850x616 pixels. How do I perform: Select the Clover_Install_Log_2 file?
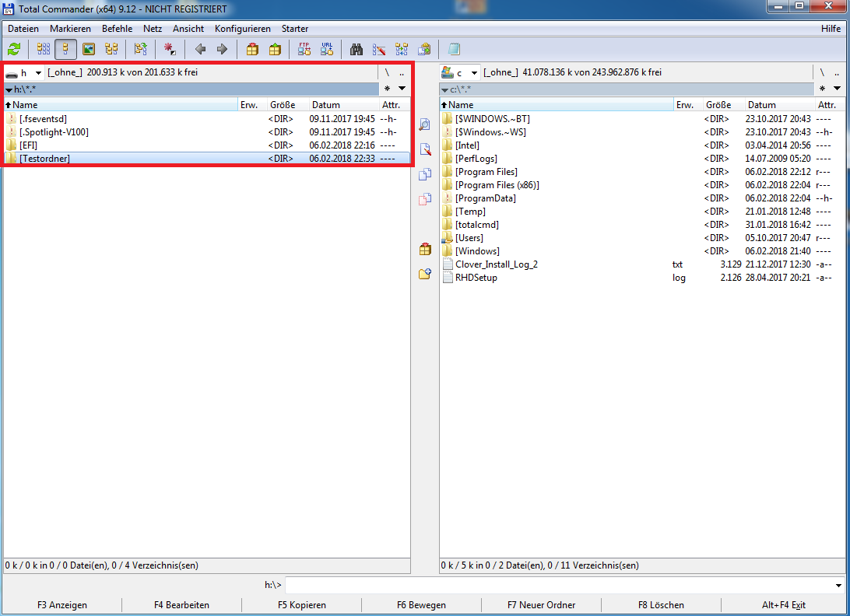pos(642,264)
